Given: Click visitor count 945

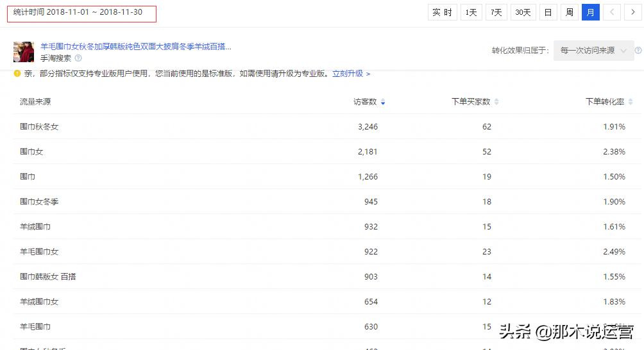Looking at the screenshot, I should pyautogui.click(x=371, y=202).
